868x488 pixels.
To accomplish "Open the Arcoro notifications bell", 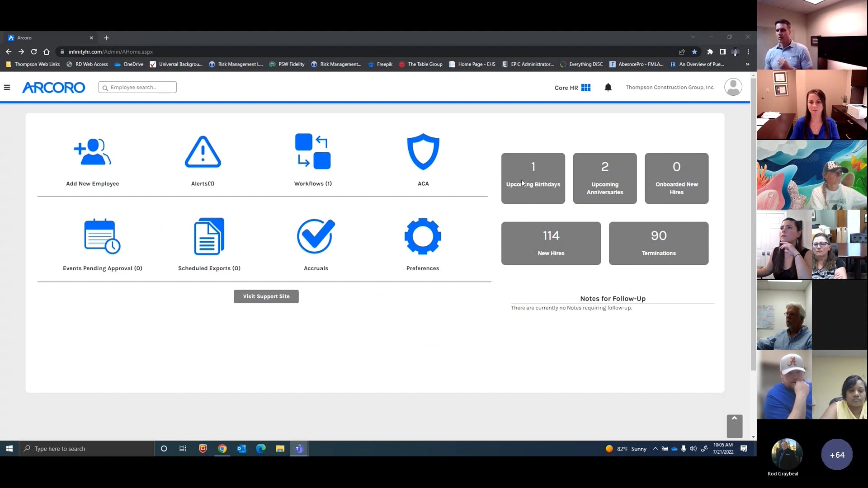I will coord(608,87).
